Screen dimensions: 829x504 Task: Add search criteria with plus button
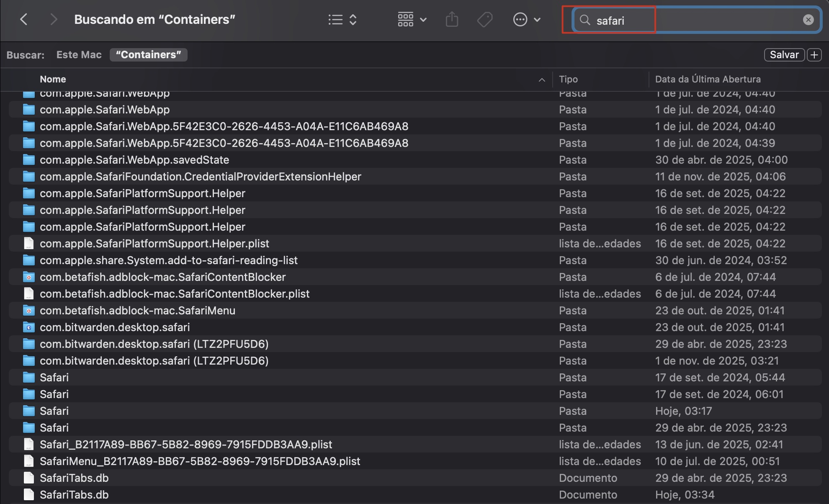814,55
